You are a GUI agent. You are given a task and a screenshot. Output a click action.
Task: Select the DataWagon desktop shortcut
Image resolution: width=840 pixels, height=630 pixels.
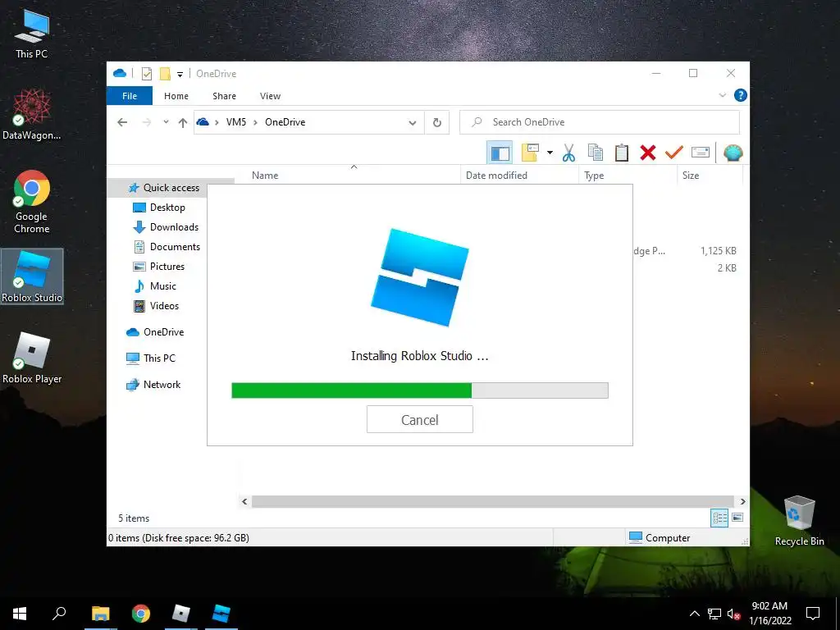pyautogui.click(x=32, y=114)
